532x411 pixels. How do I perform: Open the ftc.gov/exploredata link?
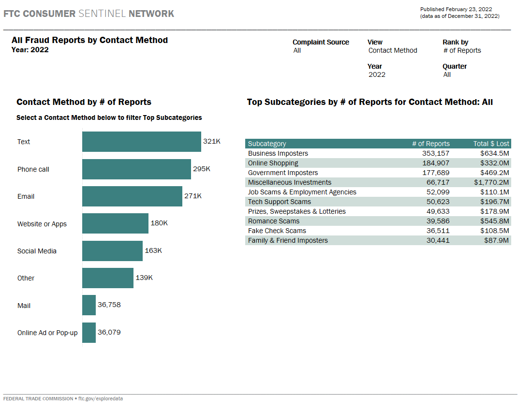point(101,398)
